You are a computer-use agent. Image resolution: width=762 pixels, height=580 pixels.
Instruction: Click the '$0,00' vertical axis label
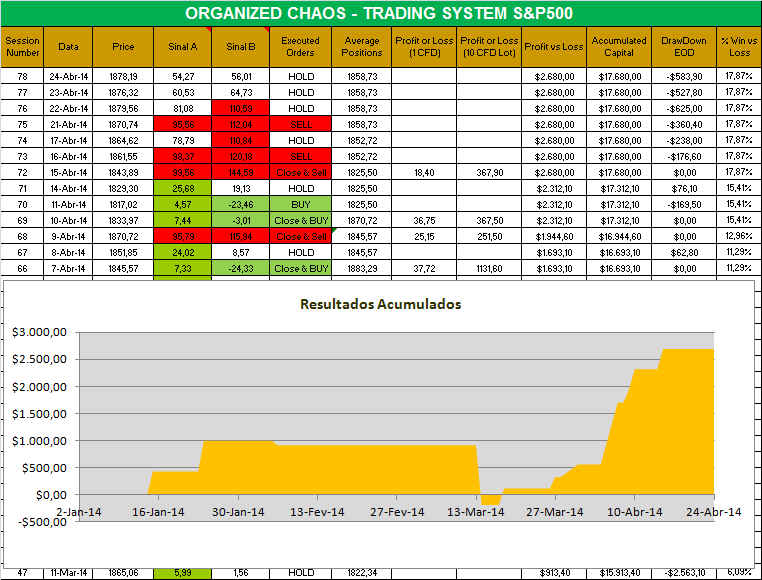(x=51, y=495)
